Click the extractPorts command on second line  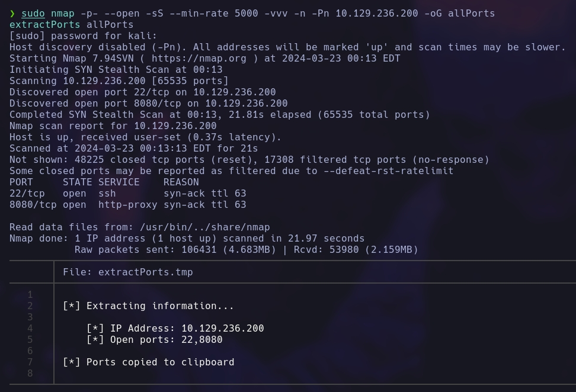[44, 25]
